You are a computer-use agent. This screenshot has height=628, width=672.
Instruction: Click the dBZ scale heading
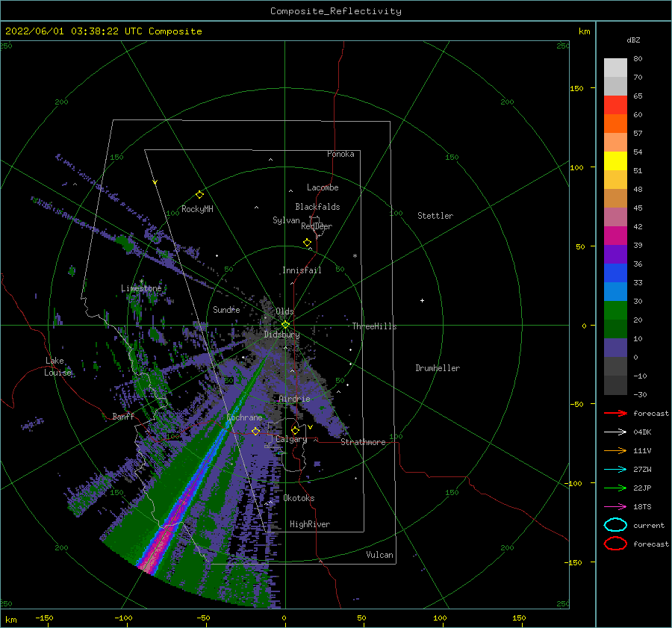(x=633, y=40)
